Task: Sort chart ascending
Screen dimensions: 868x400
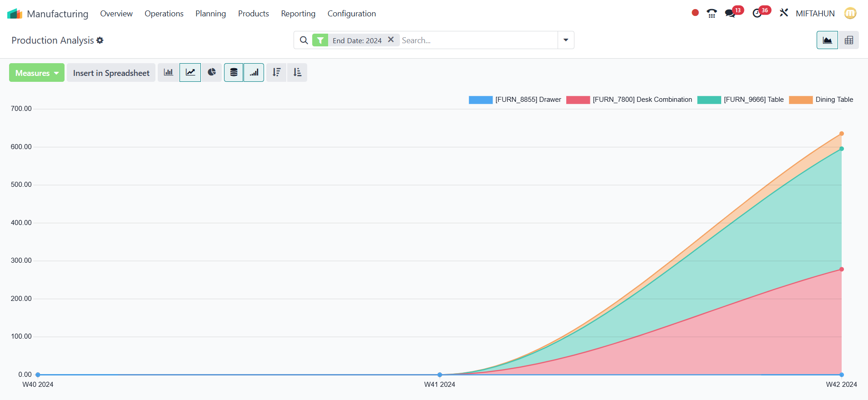Action: [x=297, y=72]
